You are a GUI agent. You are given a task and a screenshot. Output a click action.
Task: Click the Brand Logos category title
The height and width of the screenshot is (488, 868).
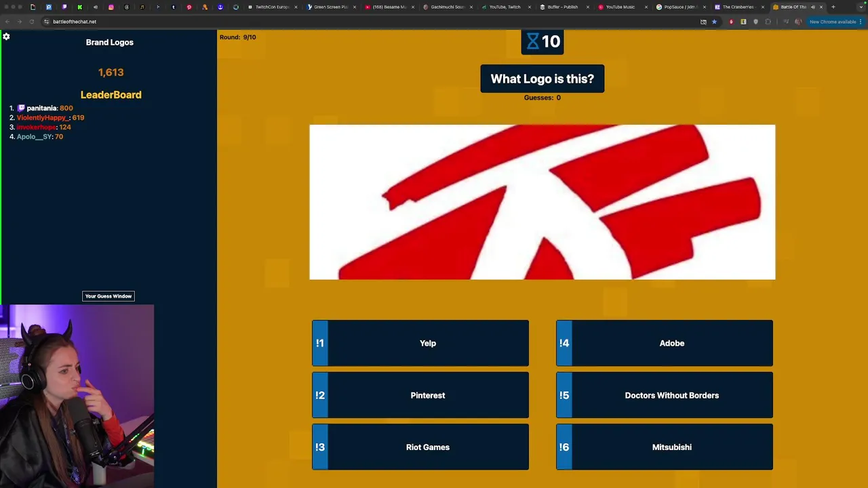click(x=110, y=42)
